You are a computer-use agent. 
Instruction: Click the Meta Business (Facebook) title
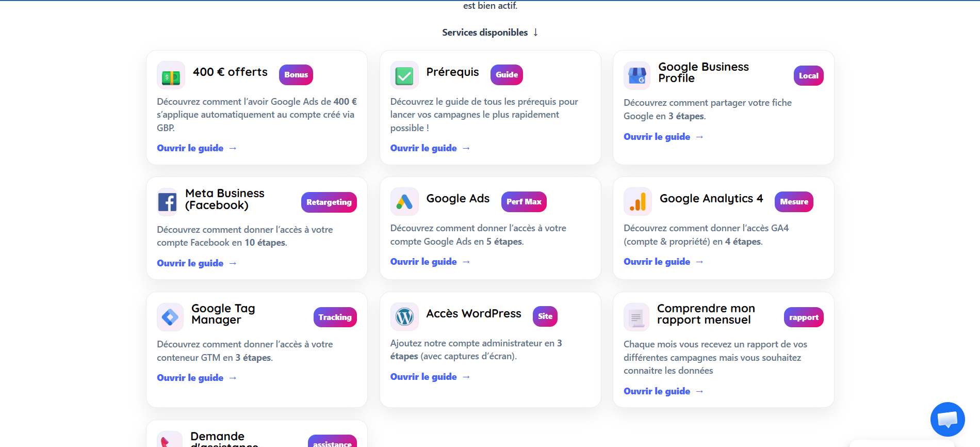click(225, 199)
